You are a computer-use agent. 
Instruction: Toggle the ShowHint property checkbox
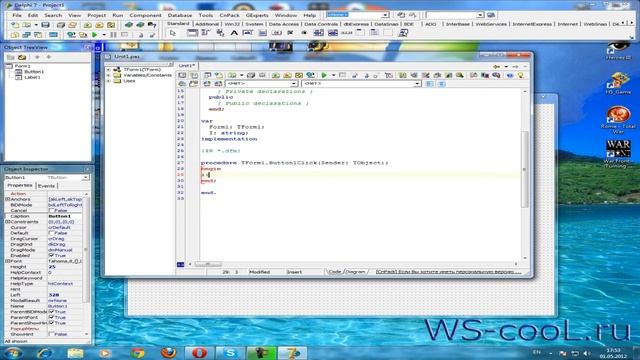(51, 334)
